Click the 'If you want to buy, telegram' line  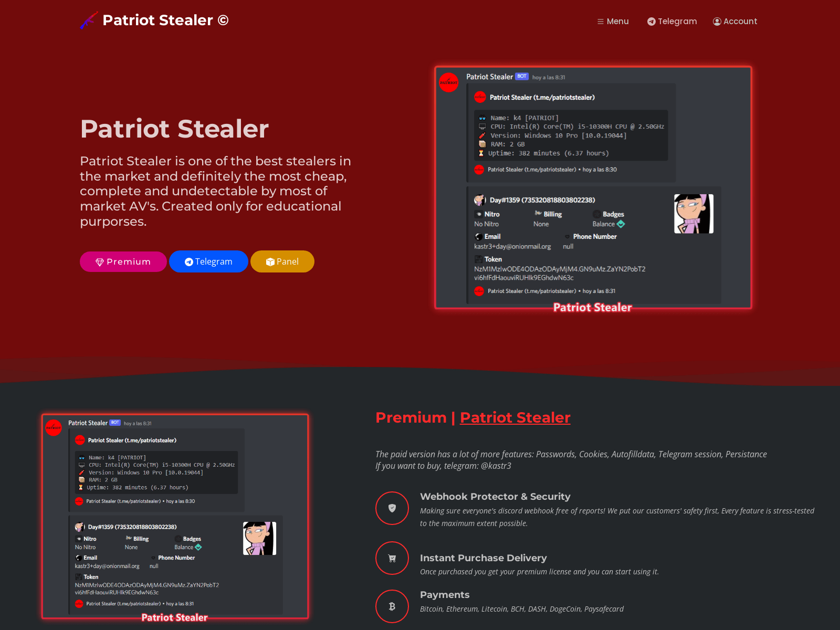[x=443, y=466]
